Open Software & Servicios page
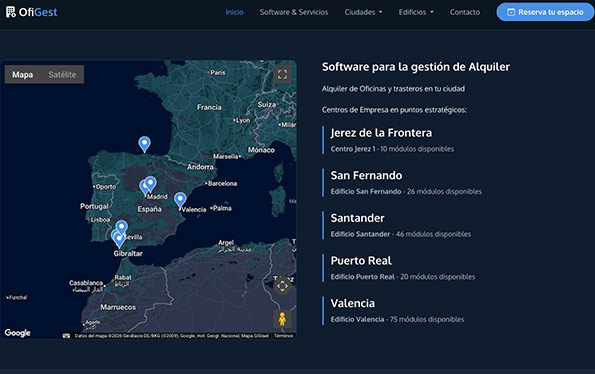595x374 pixels. point(294,12)
